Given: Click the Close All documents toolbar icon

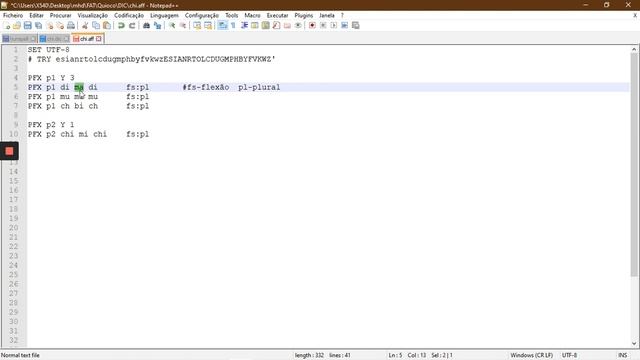Looking at the screenshot, I should point(60,25).
